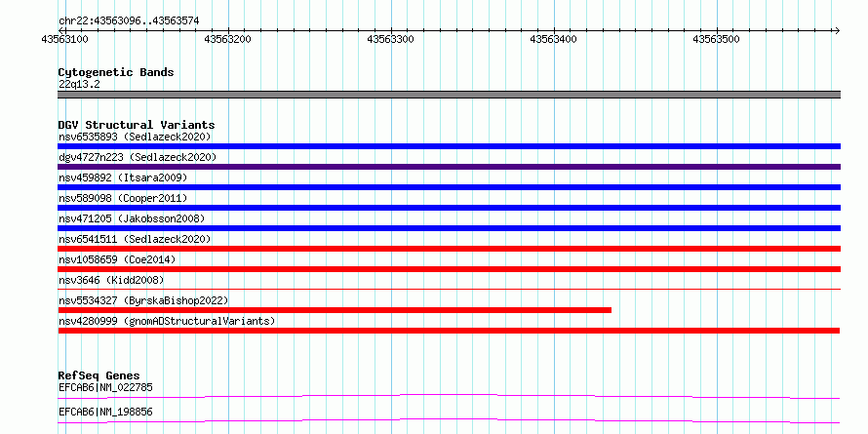
Task: Click label nsv459892 (Itsara2009)
Action: pyautogui.click(x=123, y=178)
